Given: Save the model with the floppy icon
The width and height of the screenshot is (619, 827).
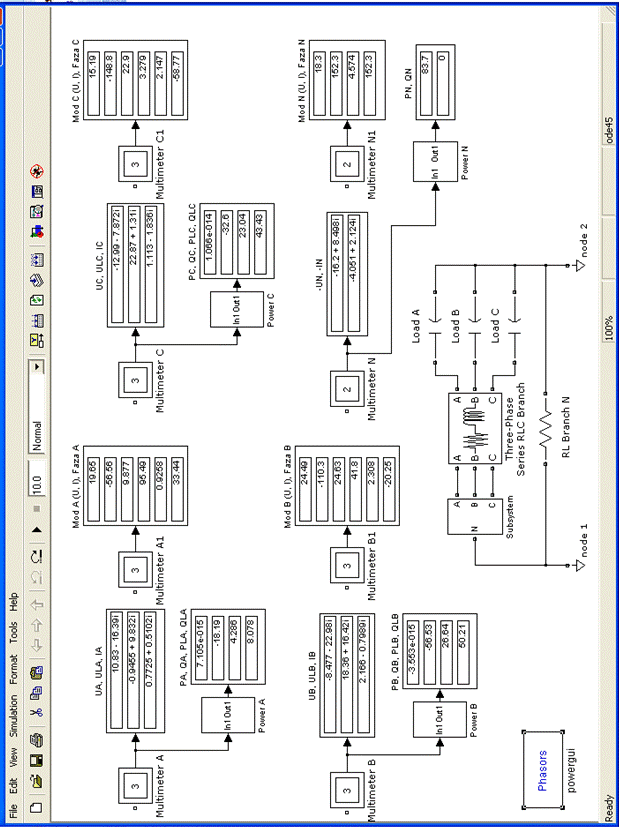Looking at the screenshot, I should 38,764.
